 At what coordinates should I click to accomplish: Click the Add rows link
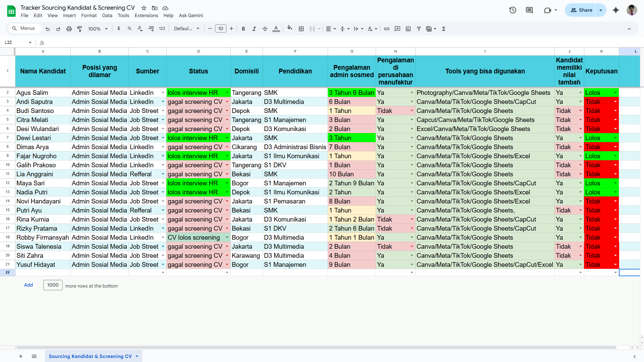click(x=29, y=285)
